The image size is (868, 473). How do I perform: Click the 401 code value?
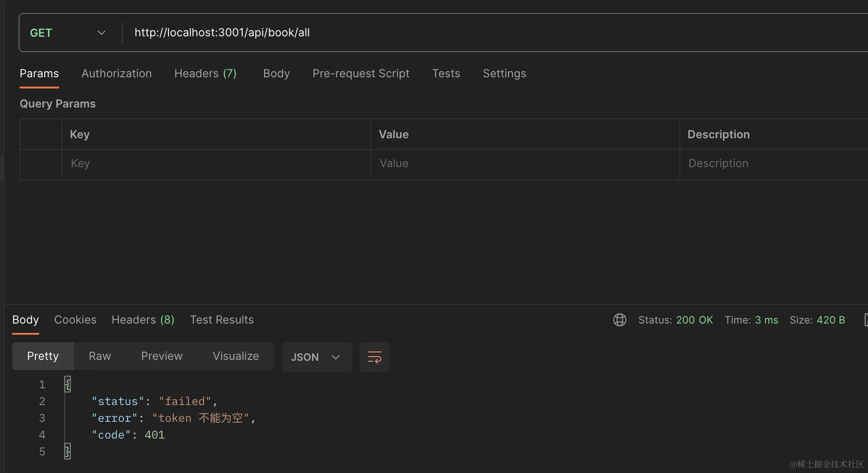pos(155,435)
